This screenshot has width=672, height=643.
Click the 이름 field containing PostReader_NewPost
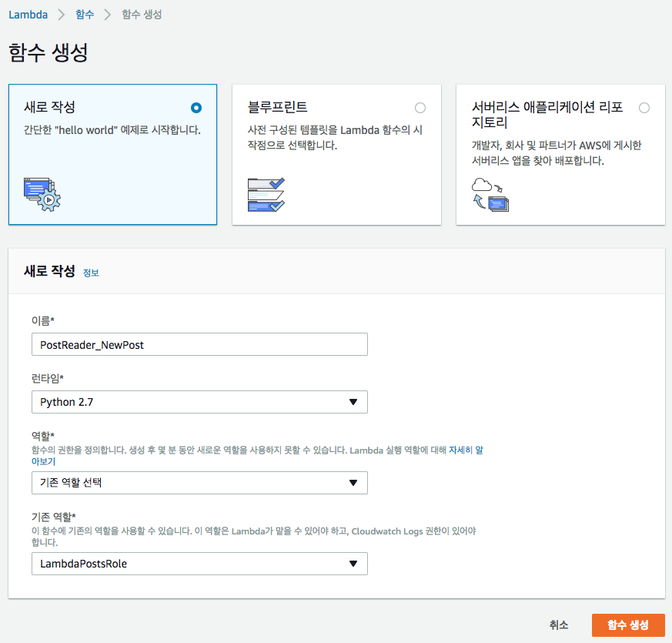(x=199, y=344)
